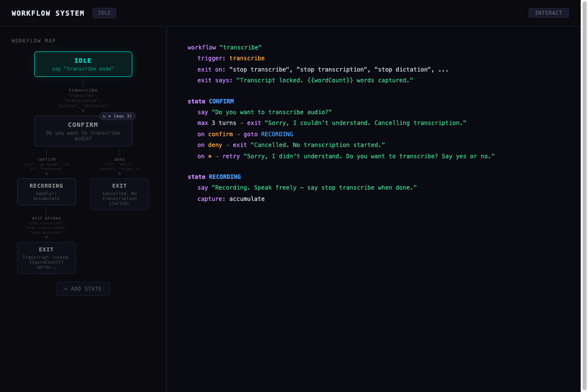Click the 'confirm' transition label
The height and width of the screenshot is (392, 588).
pyautogui.click(x=47, y=159)
